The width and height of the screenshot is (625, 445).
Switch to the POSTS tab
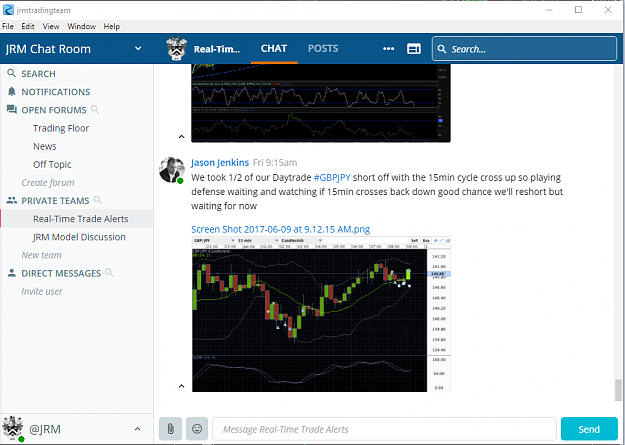coord(323,49)
